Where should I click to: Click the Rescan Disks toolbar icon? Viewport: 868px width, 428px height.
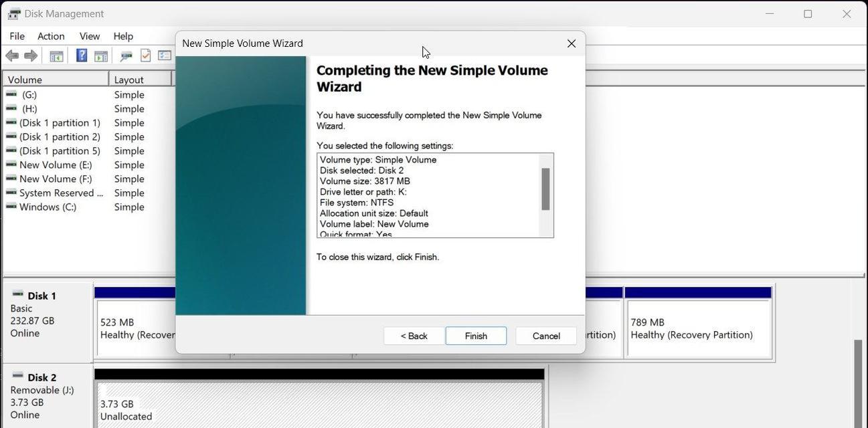point(126,56)
